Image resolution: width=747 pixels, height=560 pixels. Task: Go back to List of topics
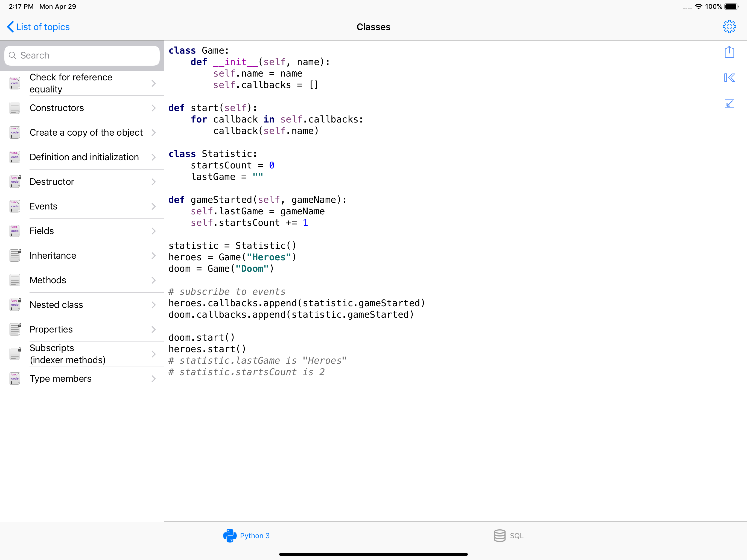[38, 27]
